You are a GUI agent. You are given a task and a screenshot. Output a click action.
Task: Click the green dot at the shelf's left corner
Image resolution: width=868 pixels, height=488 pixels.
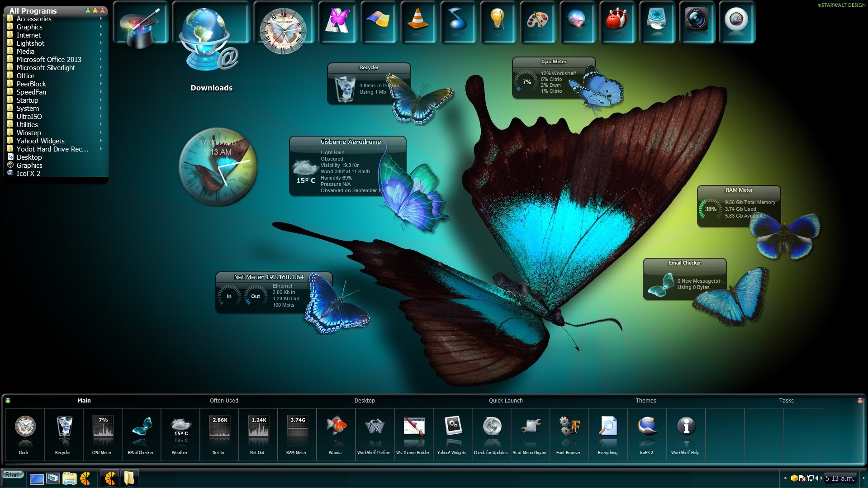[8, 400]
